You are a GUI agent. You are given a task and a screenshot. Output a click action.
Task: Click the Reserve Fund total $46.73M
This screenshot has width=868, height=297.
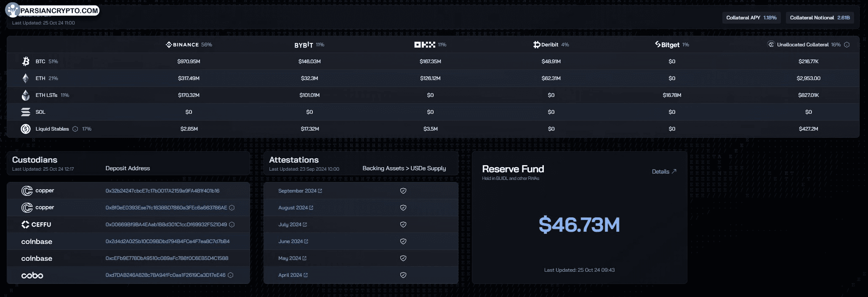click(x=579, y=225)
